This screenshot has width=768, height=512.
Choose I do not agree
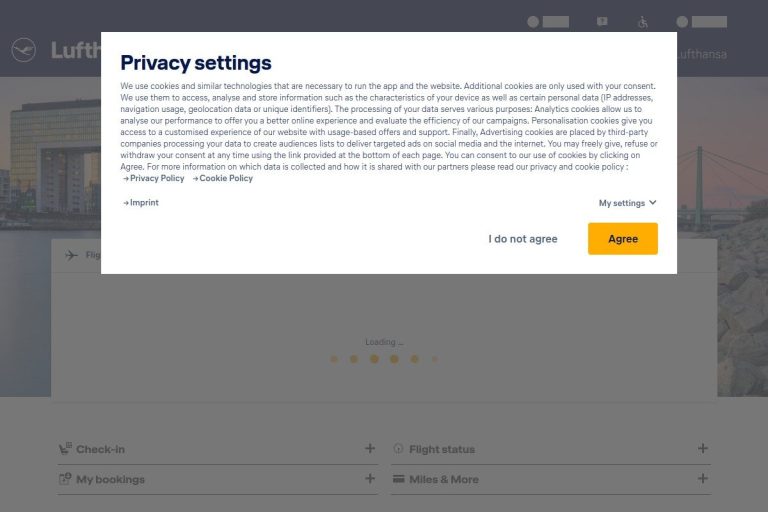click(522, 239)
